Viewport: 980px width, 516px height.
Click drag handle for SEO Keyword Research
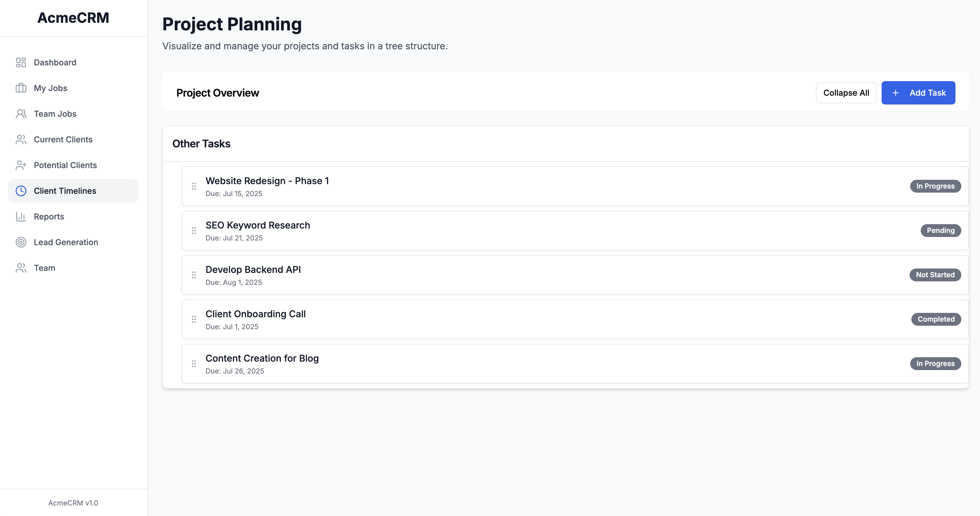[194, 231]
